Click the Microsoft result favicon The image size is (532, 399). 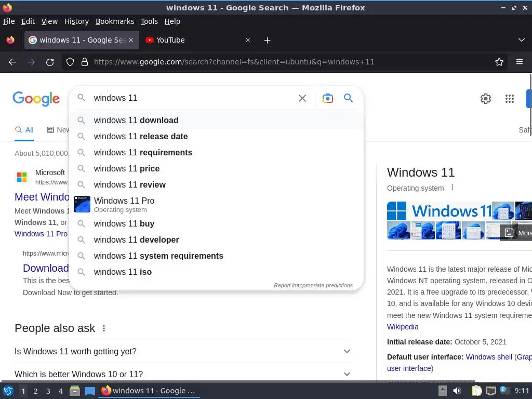tap(22, 177)
